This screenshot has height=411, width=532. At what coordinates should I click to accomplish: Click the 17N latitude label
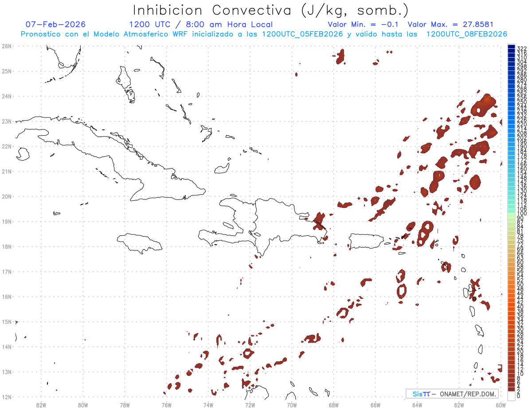(x=7, y=272)
